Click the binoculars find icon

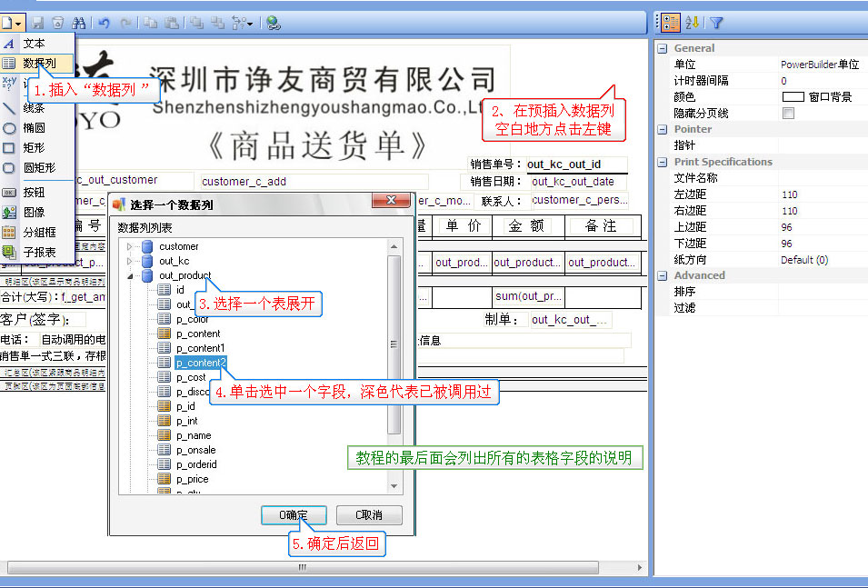78,22
